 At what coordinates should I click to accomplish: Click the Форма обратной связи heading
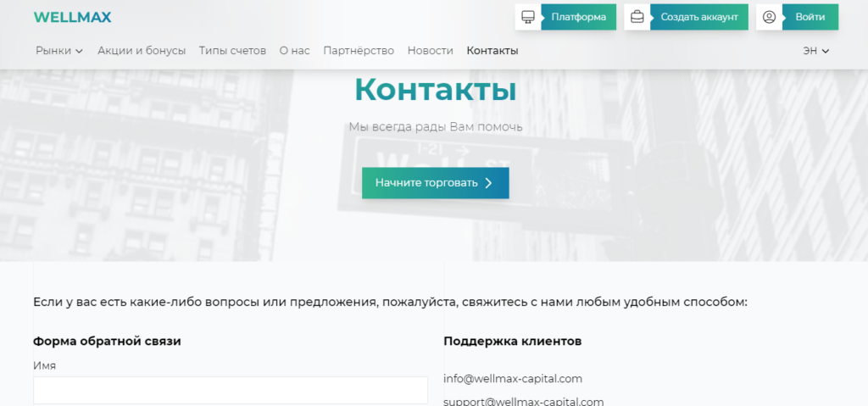(107, 342)
